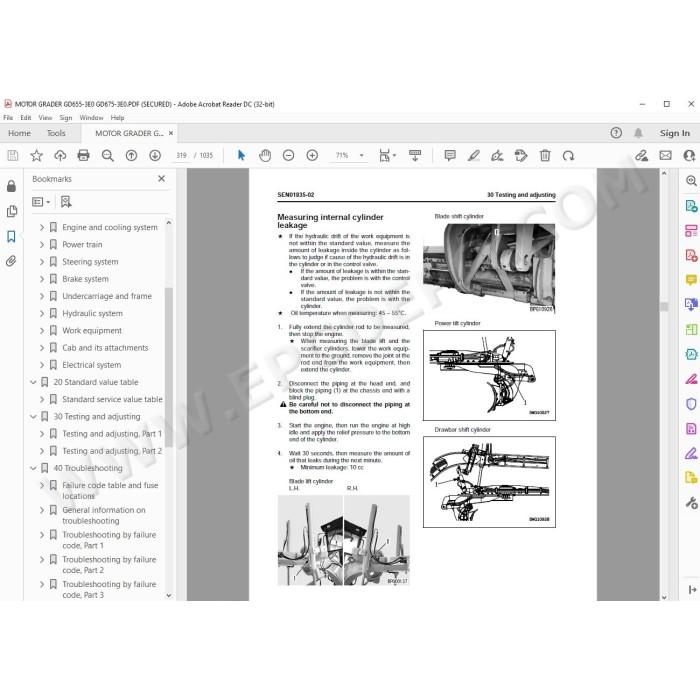The width and height of the screenshot is (700, 700).
Task: Select the highlight text pen
Action: point(474,155)
